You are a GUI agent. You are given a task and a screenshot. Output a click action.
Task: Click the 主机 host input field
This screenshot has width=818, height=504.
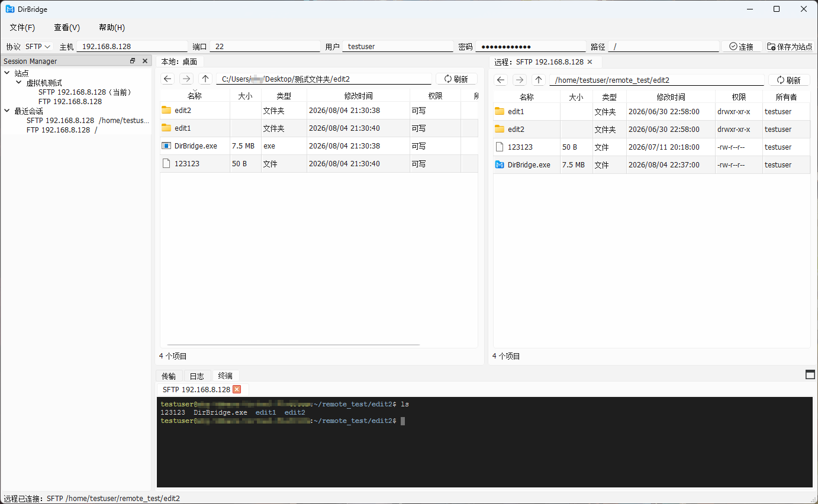132,46
